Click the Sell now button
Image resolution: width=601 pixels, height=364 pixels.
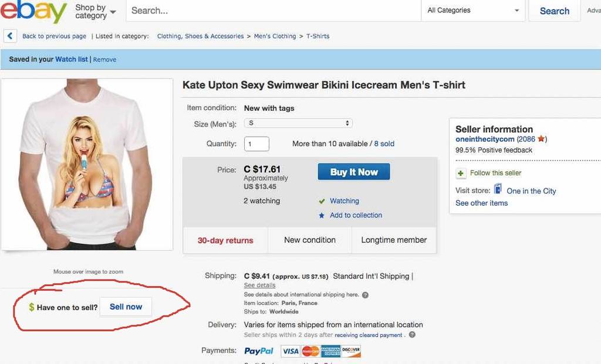coord(126,307)
